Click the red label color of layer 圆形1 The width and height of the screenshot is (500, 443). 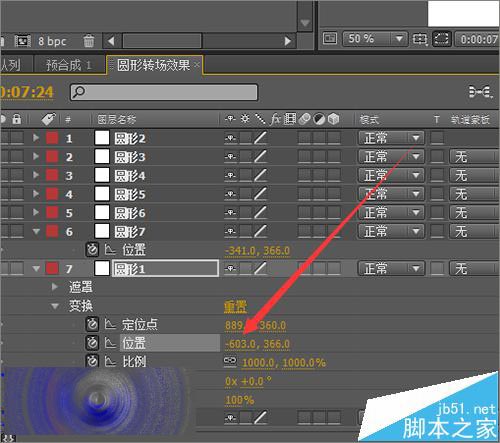point(52,268)
